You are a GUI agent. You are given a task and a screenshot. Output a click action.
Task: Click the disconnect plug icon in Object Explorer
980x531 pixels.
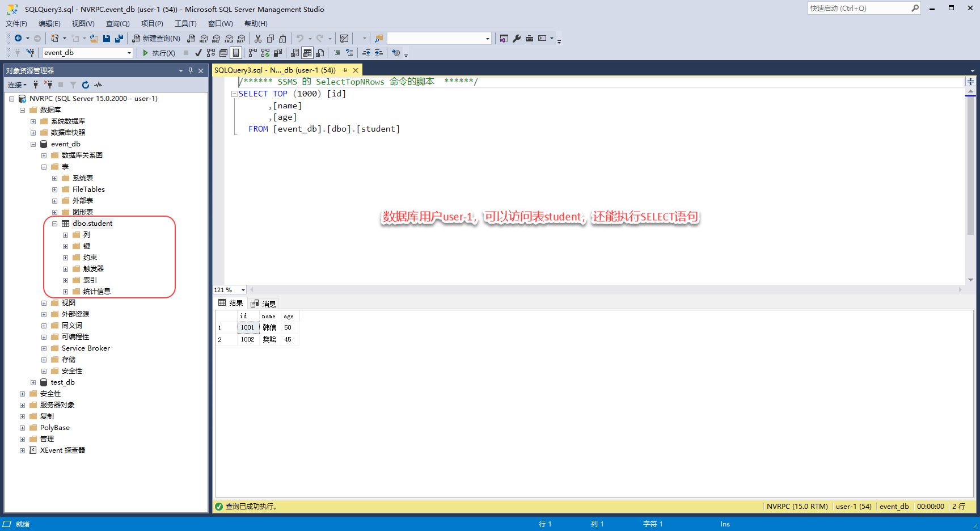click(48, 85)
